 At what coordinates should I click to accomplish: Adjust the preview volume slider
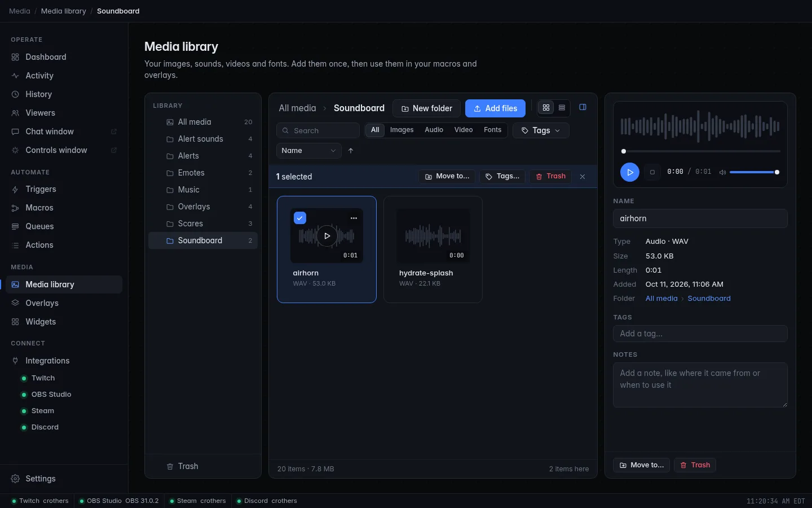(x=754, y=172)
